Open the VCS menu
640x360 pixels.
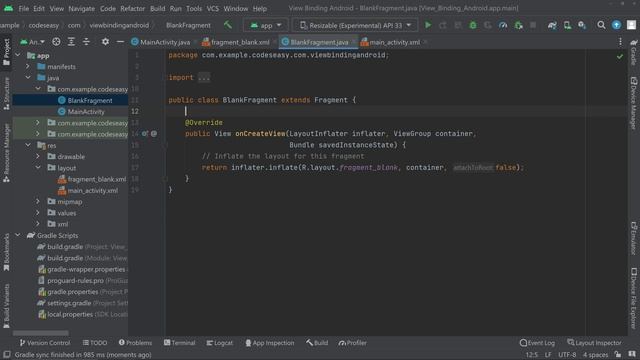coord(212,8)
